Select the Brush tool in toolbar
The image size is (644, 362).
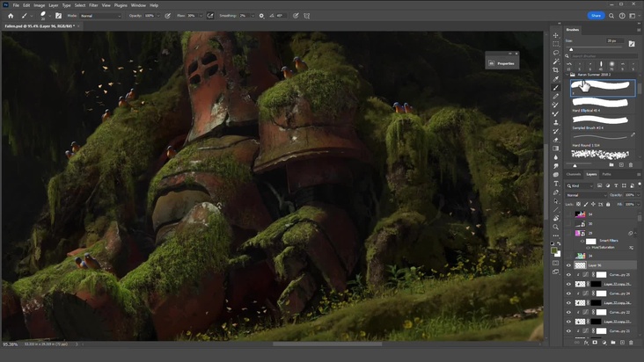click(556, 88)
